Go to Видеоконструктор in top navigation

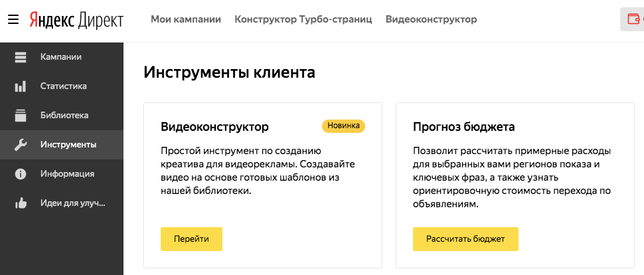click(x=432, y=19)
